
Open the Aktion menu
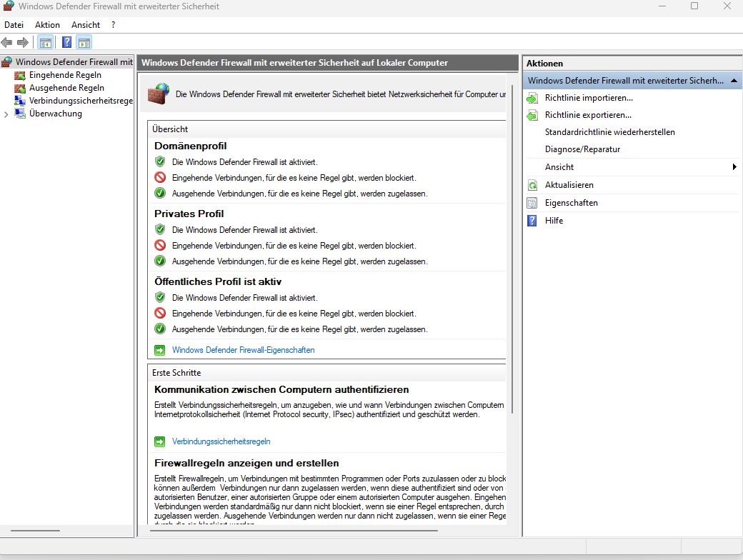[x=47, y=25]
